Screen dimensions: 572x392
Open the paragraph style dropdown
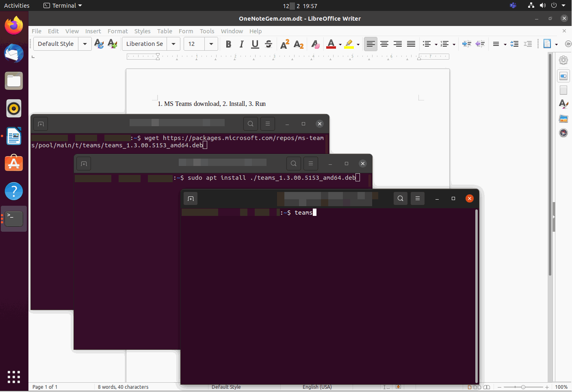point(85,44)
